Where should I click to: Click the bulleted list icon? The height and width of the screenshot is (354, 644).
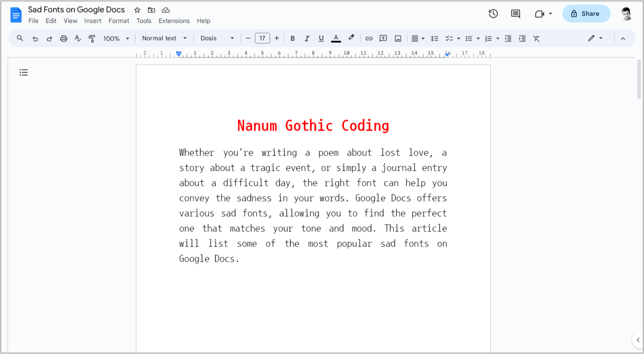[469, 39]
